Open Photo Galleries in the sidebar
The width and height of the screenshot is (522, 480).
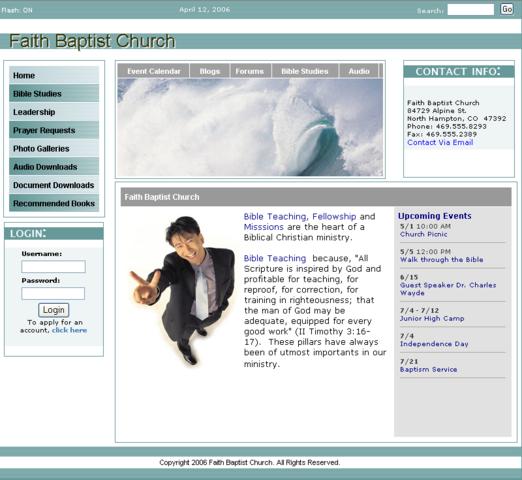coord(54,148)
